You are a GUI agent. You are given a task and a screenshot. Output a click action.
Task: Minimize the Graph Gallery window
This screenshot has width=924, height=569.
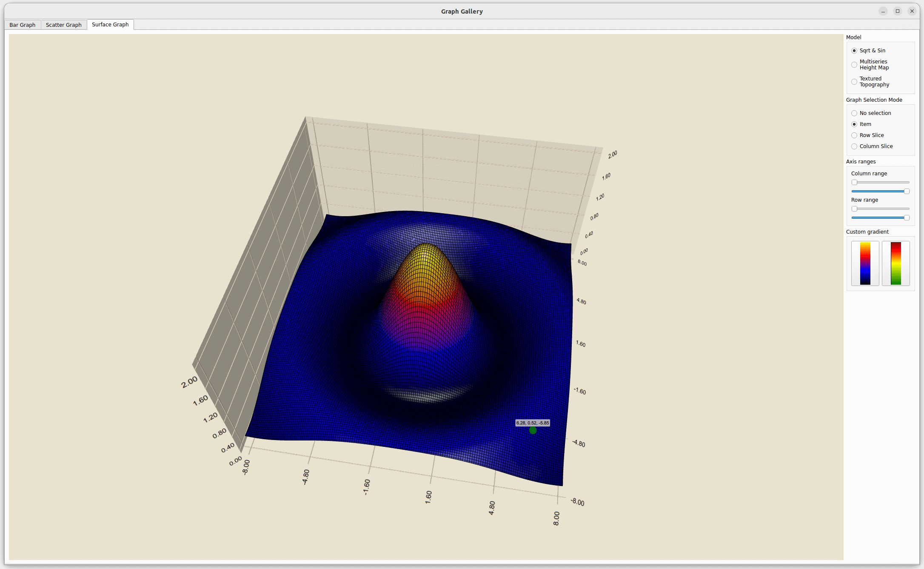883,11
